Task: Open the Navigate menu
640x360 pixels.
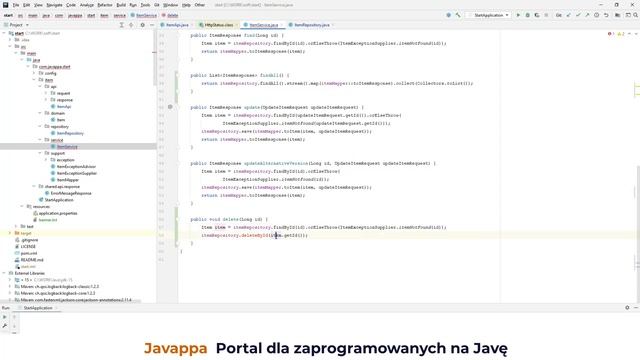Action: tap(54, 5)
